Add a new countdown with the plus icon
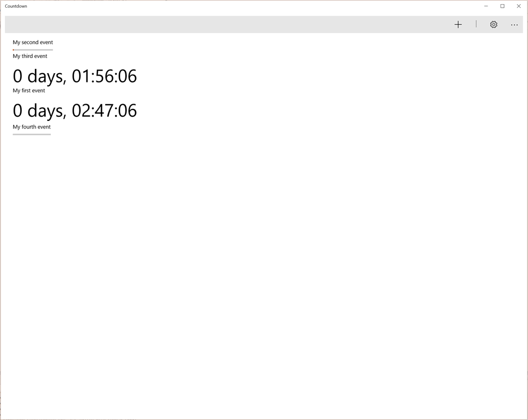The height and width of the screenshot is (420, 528). [458, 24]
